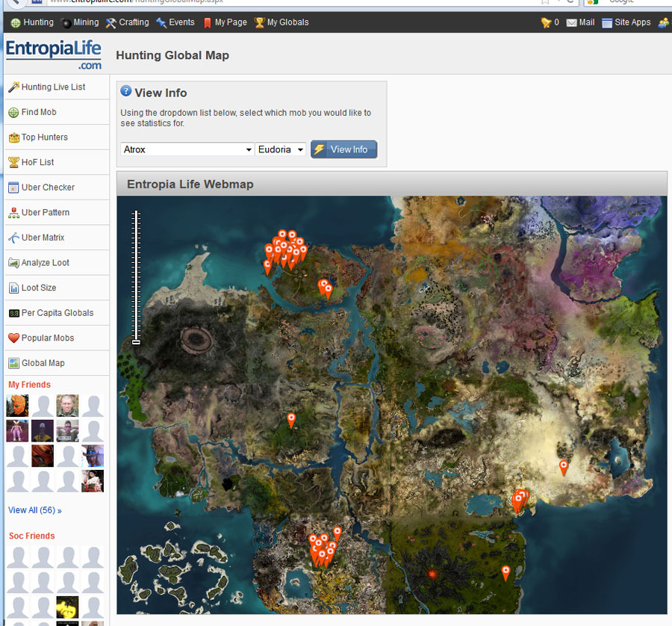Open the Site Apps window icon
This screenshot has height=626, width=672.
tap(626, 22)
